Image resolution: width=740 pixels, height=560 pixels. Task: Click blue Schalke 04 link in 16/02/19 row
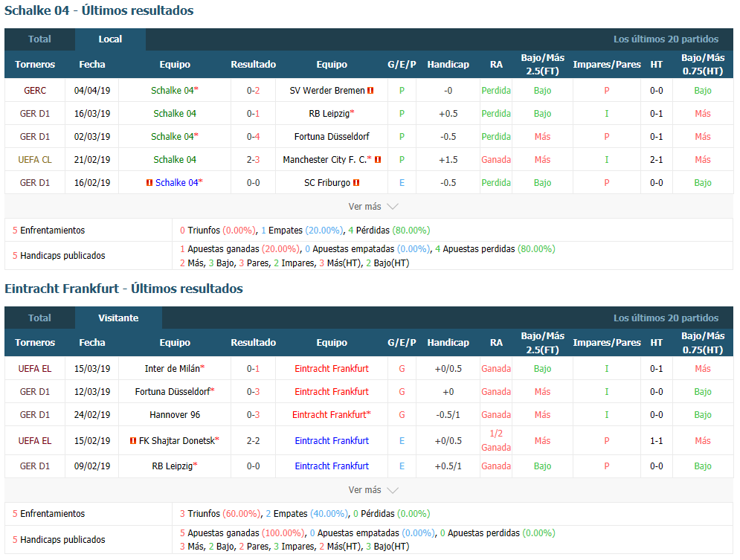point(176,183)
